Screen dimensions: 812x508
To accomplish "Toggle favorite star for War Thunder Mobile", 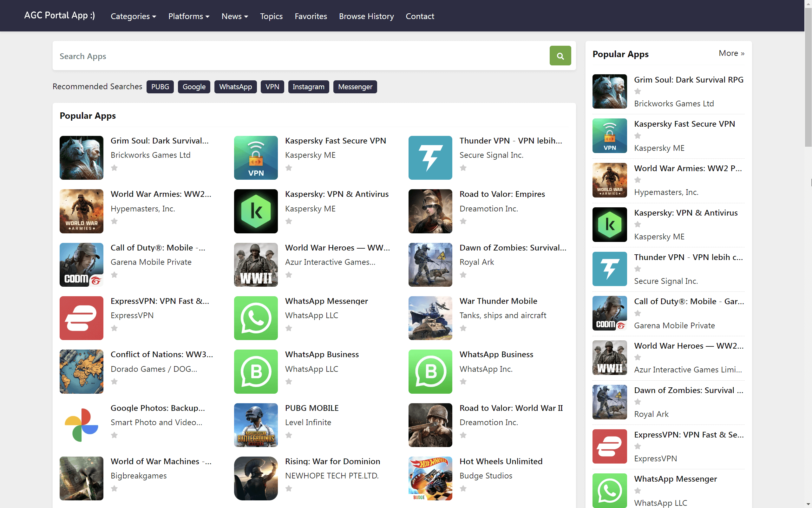I will click(x=463, y=328).
